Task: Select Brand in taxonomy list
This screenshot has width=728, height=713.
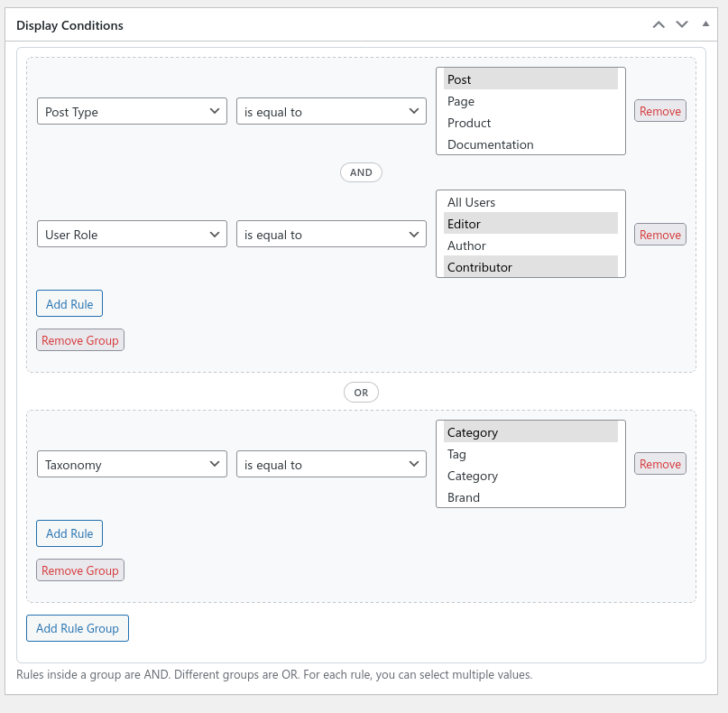Action: pyautogui.click(x=530, y=497)
